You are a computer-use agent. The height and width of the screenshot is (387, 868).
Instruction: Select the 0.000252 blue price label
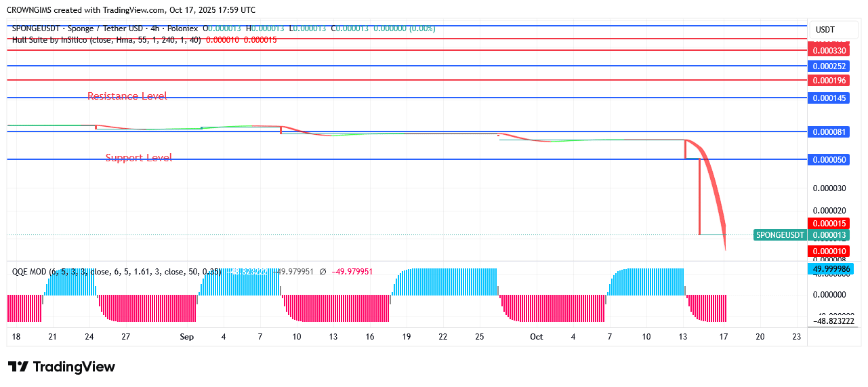[829, 66]
